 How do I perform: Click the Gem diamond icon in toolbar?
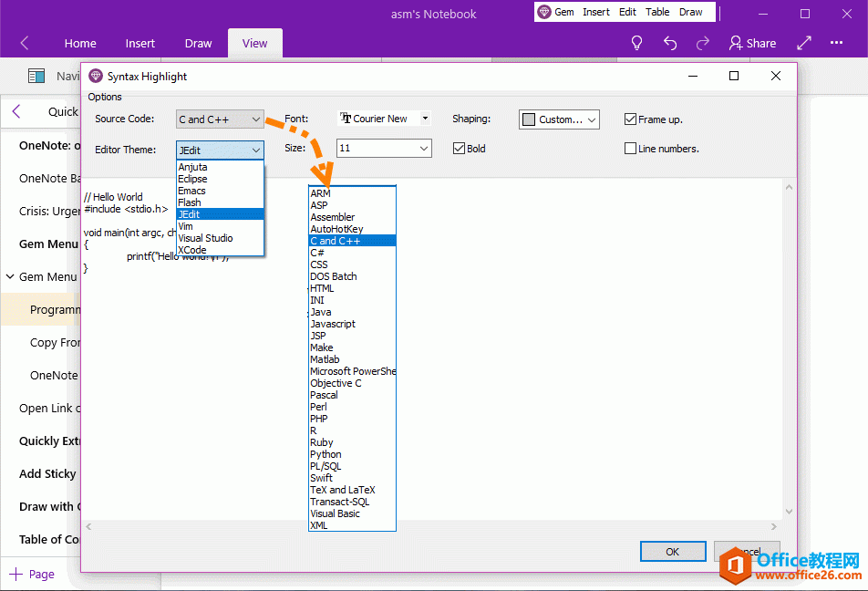pyautogui.click(x=544, y=12)
